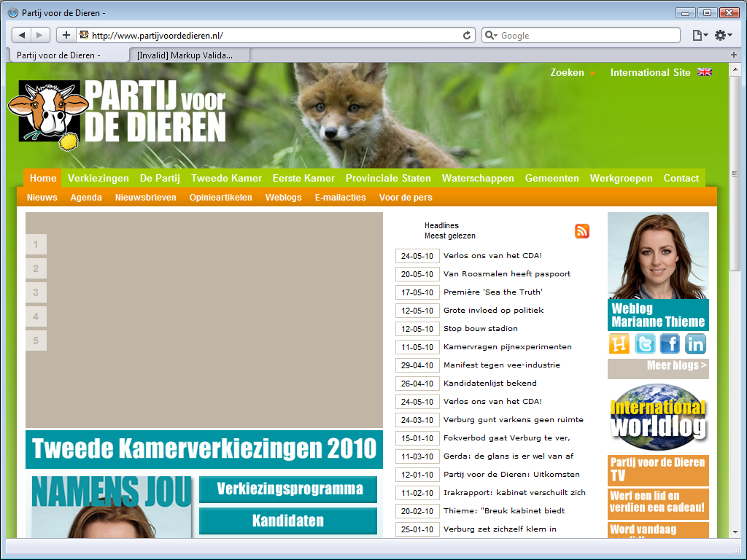The image size is (747, 560).
Task: Open headline Van Roosmalen heeft paspoort
Action: [507, 274]
